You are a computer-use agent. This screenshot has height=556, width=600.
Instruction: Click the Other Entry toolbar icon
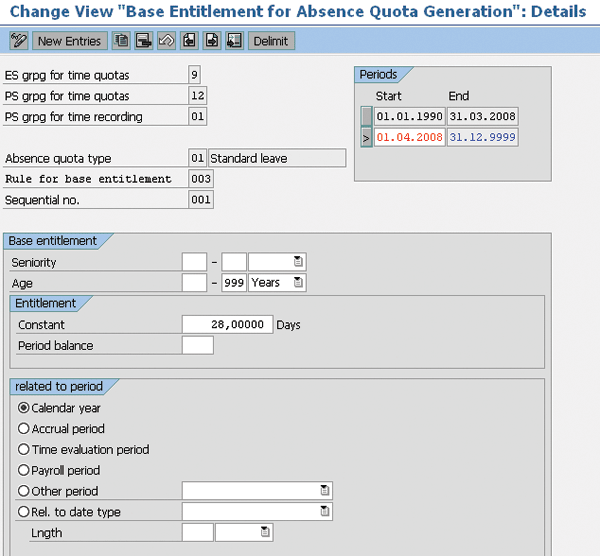coord(233,41)
